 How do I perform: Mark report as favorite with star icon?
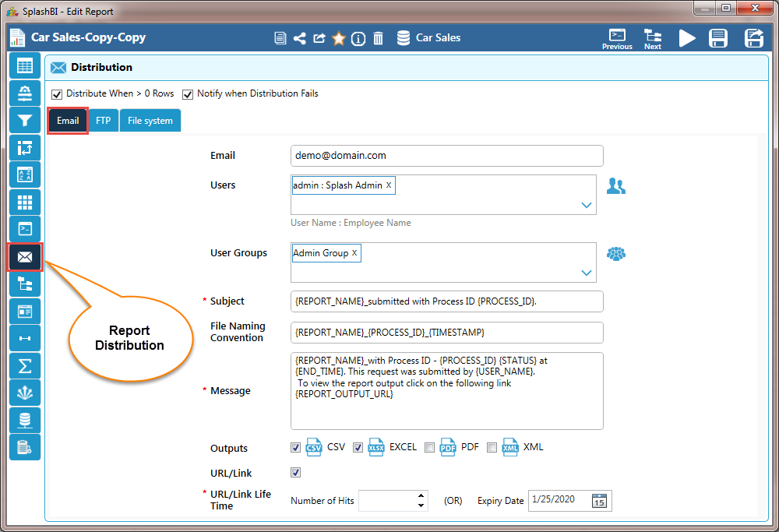point(339,38)
